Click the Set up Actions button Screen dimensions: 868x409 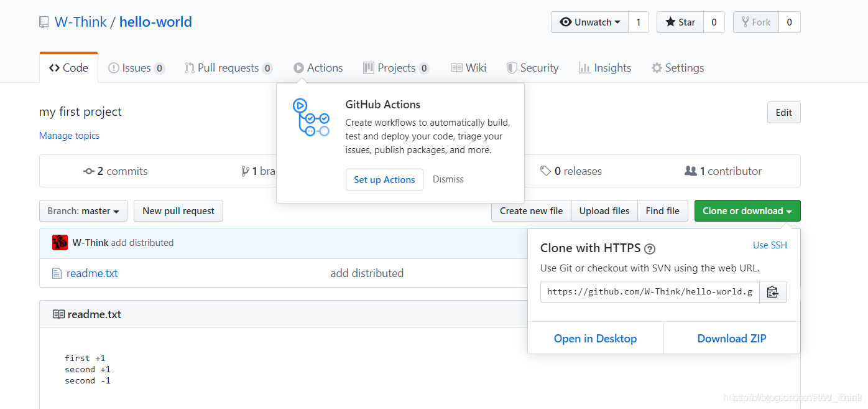point(384,179)
